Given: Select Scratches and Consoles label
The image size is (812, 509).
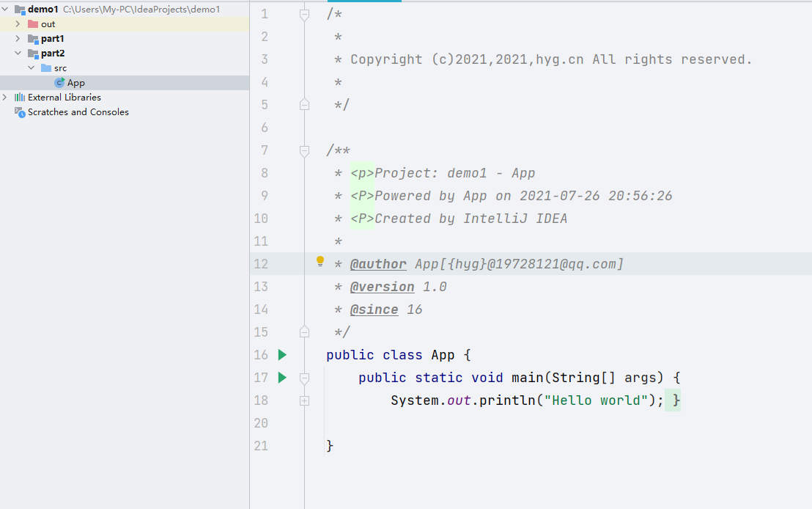Looking at the screenshot, I should 78,112.
